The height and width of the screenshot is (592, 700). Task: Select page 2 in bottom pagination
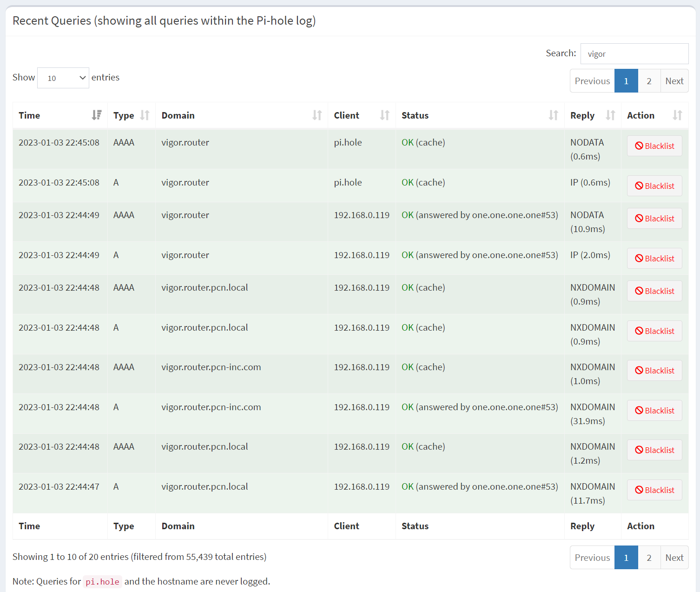coord(649,558)
